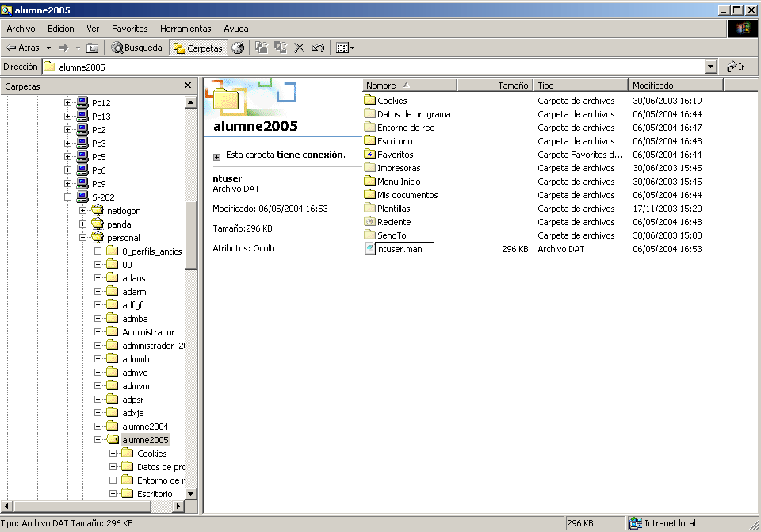Click the Forward arrow icon
The width and height of the screenshot is (761, 532).
pyautogui.click(x=63, y=48)
